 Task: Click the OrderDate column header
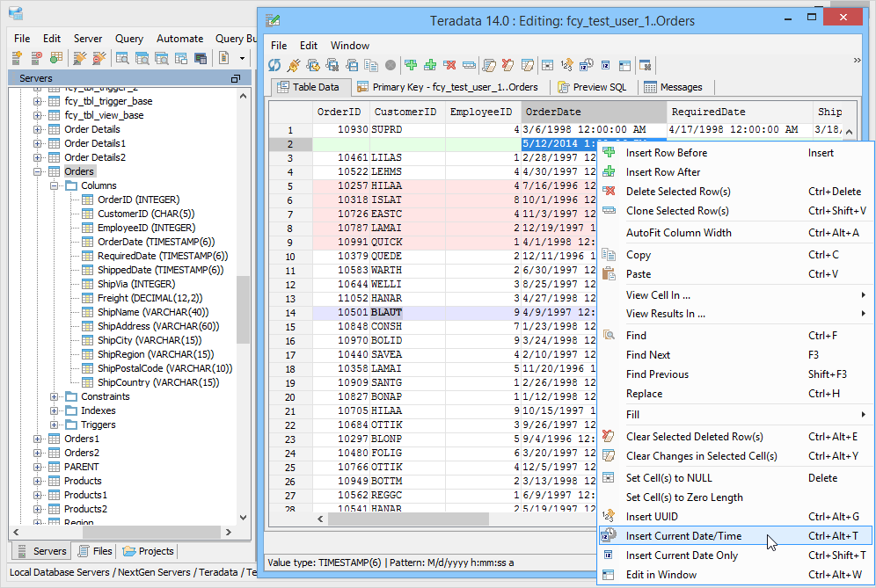pos(594,112)
